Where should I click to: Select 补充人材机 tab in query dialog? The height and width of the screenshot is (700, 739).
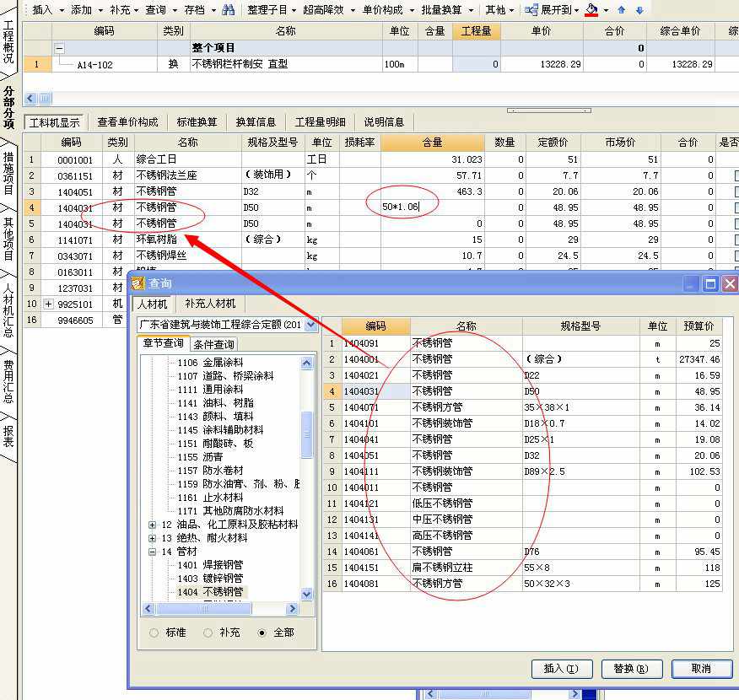click(x=210, y=304)
